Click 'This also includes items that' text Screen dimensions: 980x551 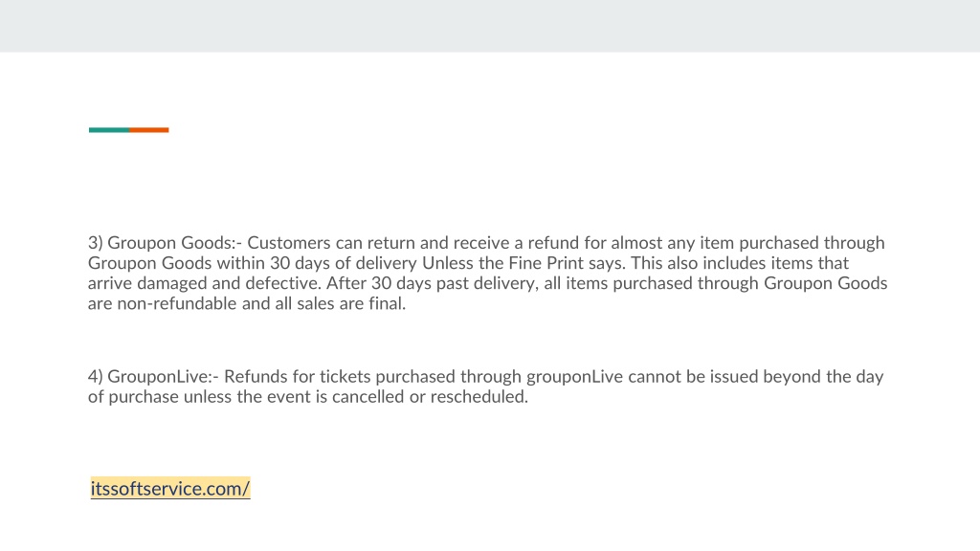[x=740, y=263]
